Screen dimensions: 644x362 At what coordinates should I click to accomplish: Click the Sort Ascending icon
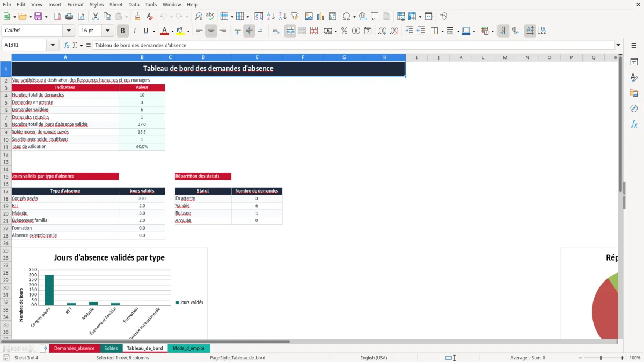pyautogui.click(x=271, y=17)
